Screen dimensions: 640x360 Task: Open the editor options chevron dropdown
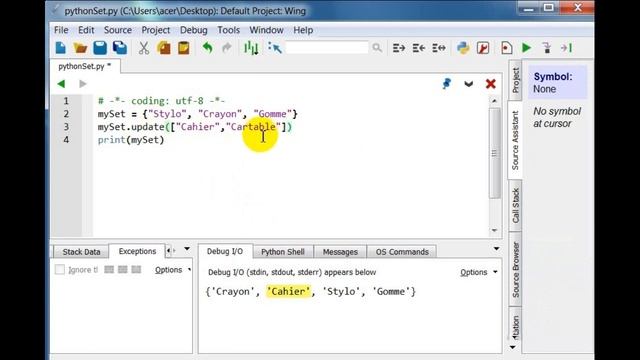(x=469, y=84)
